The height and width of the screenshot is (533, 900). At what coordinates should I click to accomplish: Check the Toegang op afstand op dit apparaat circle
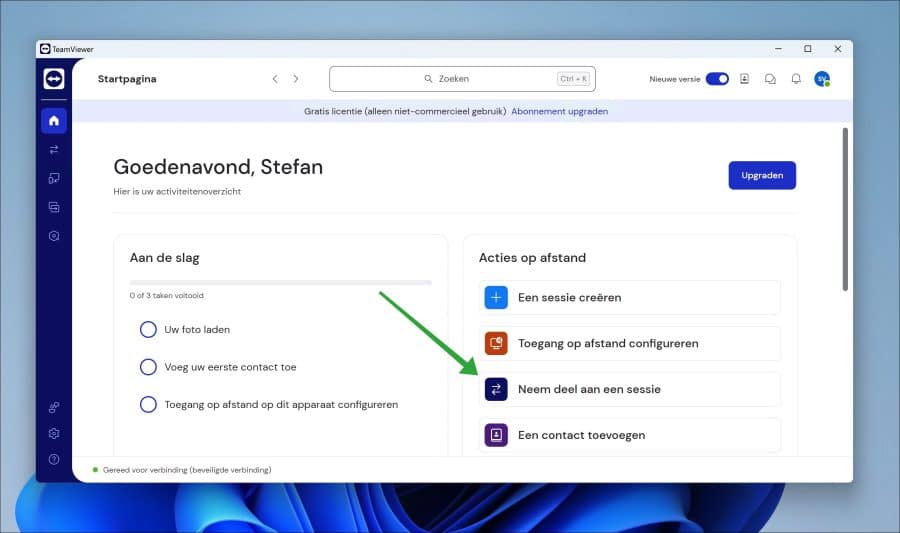click(148, 404)
